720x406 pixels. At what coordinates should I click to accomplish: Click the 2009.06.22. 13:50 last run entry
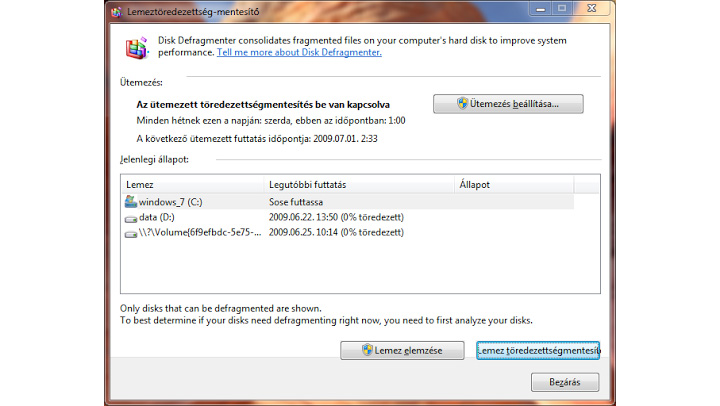(335, 217)
